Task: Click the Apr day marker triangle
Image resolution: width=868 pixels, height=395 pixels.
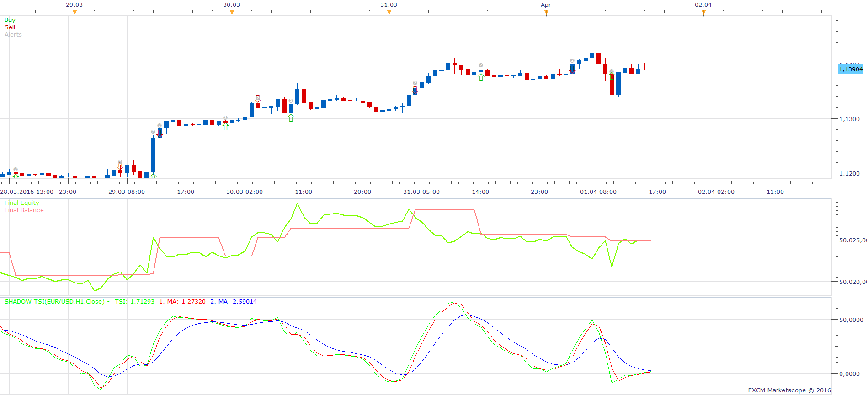Action: pos(546,13)
